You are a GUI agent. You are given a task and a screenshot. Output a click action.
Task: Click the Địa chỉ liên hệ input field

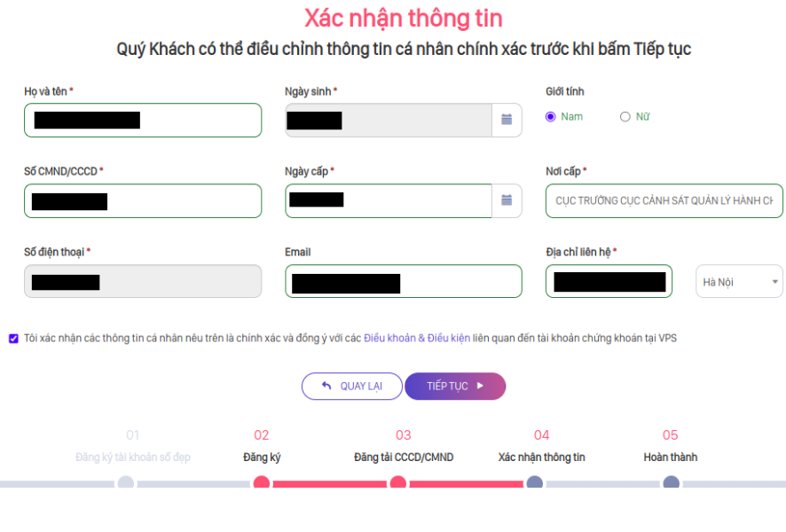tap(609, 282)
